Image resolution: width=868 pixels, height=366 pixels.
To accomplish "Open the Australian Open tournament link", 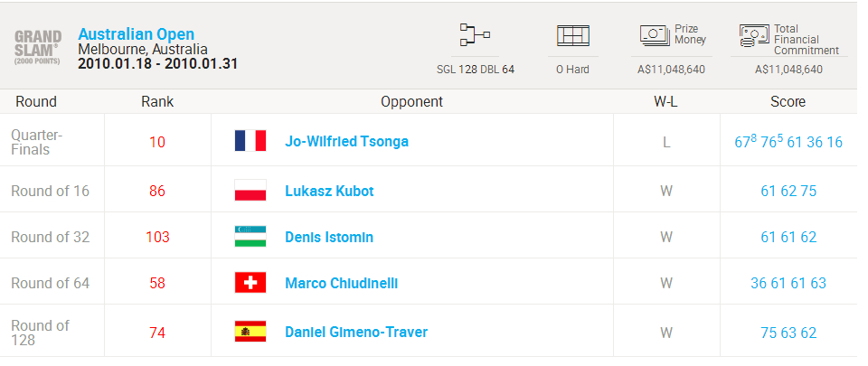I will pyautogui.click(x=137, y=34).
